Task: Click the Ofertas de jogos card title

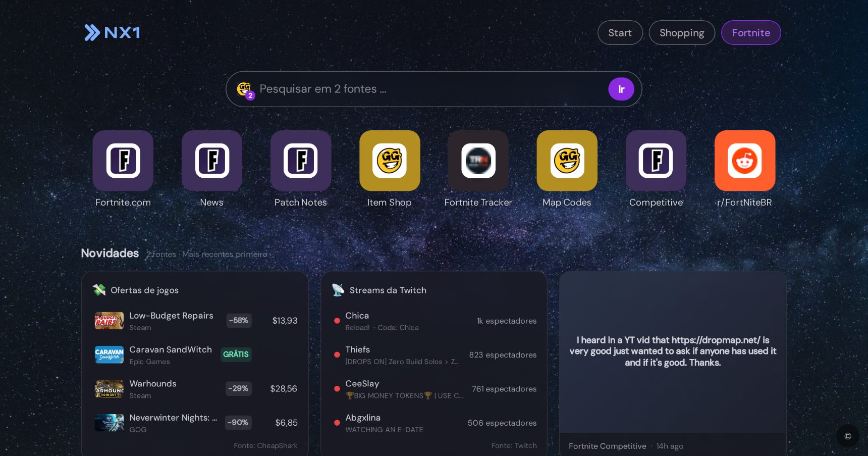Action: pyautogui.click(x=144, y=290)
